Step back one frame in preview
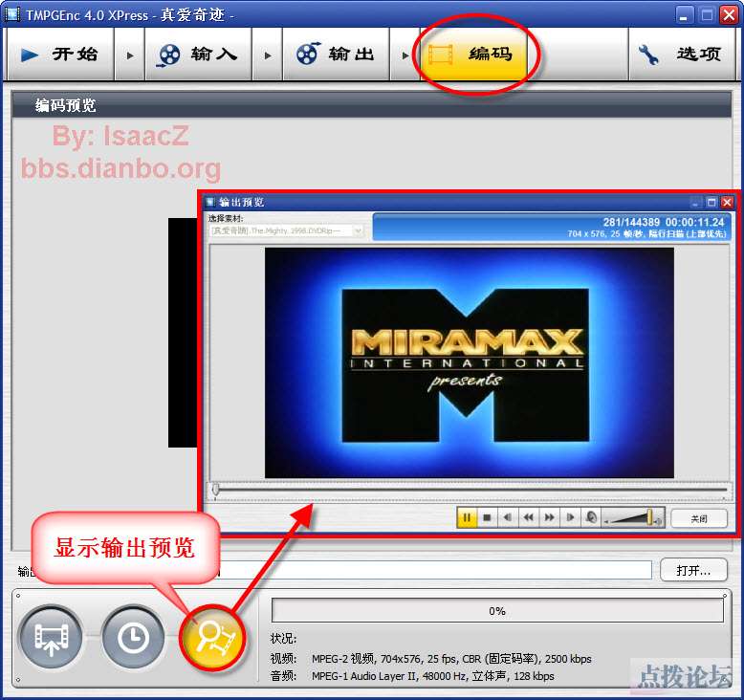The image size is (744, 700). (x=508, y=517)
